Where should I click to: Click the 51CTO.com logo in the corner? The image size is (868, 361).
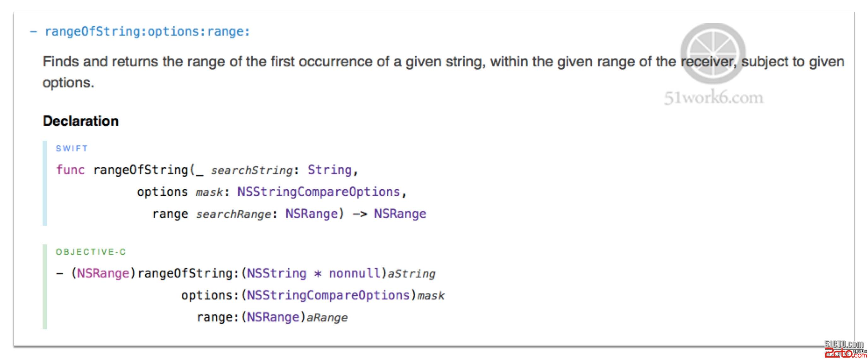coord(844,344)
